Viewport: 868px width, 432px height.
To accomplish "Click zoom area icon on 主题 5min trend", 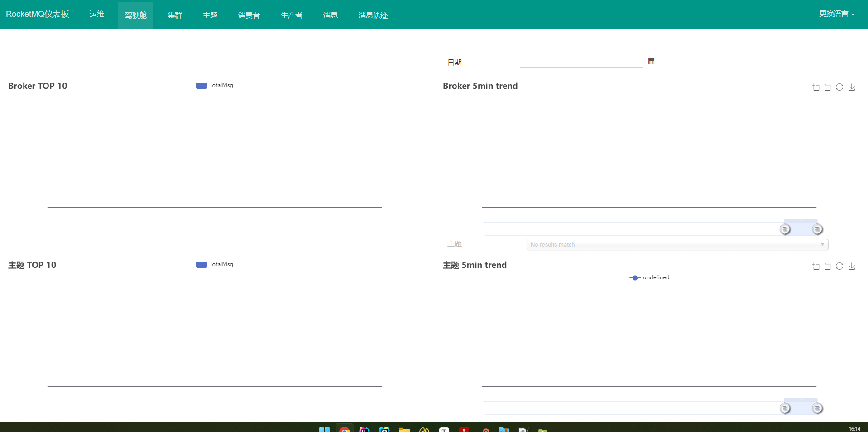I will point(816,266).
